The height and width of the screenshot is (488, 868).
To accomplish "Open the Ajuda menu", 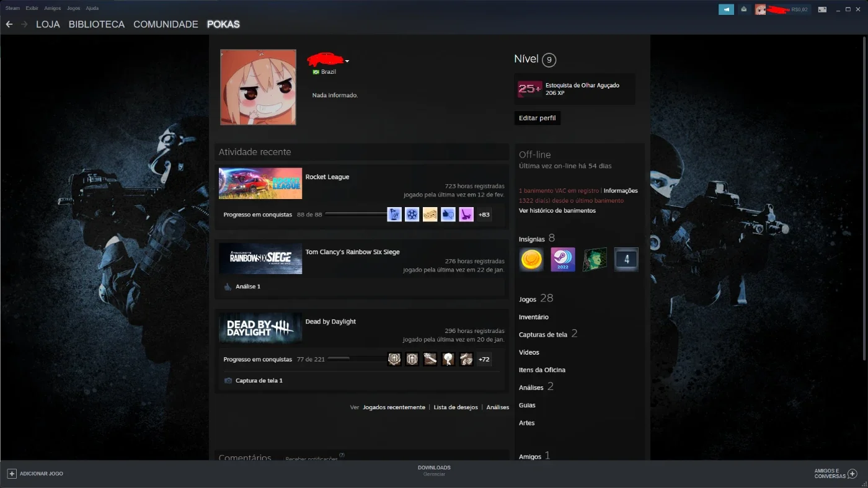I will pyautogui.click(x=92, y=9).
